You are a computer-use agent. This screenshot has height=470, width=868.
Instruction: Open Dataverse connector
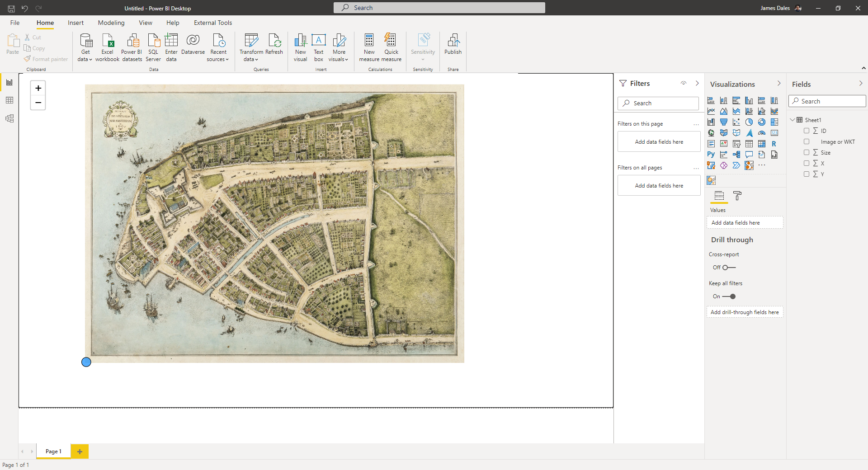[x=193, y=44]
